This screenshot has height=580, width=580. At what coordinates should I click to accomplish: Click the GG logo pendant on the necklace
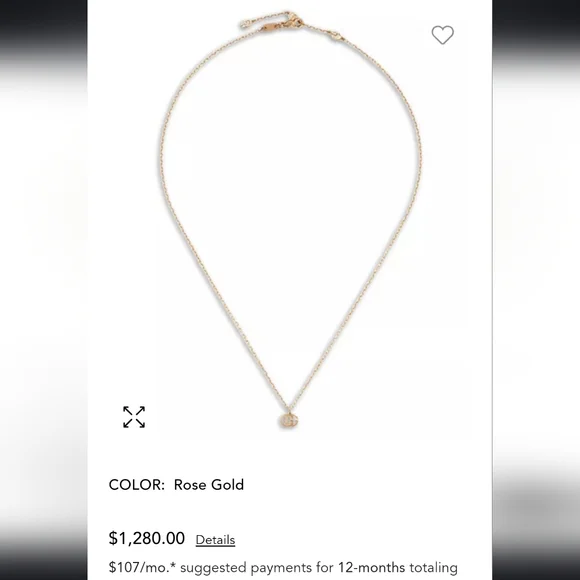[289, 421]
